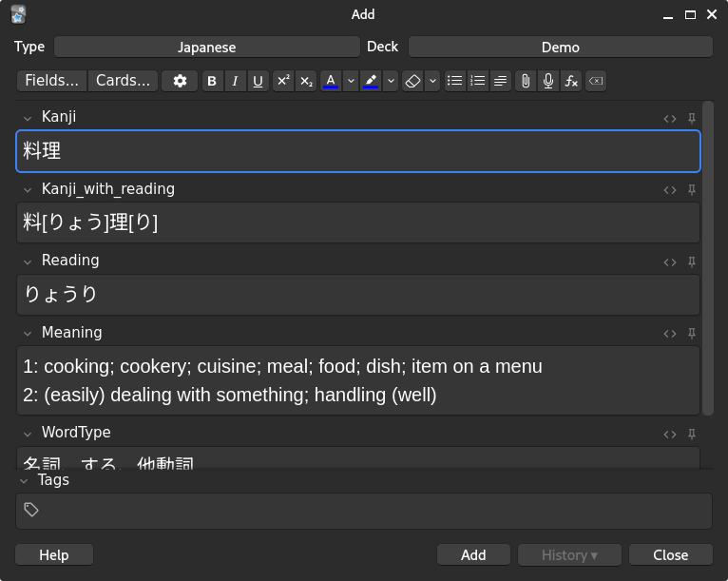Insert an unordered bullet list
Viewport: 728px width, 581px height.
[x=455, y=82]
